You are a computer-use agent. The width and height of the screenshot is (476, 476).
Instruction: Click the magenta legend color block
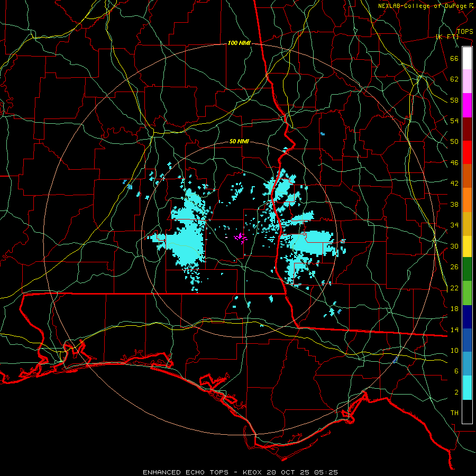pos(467,105)
